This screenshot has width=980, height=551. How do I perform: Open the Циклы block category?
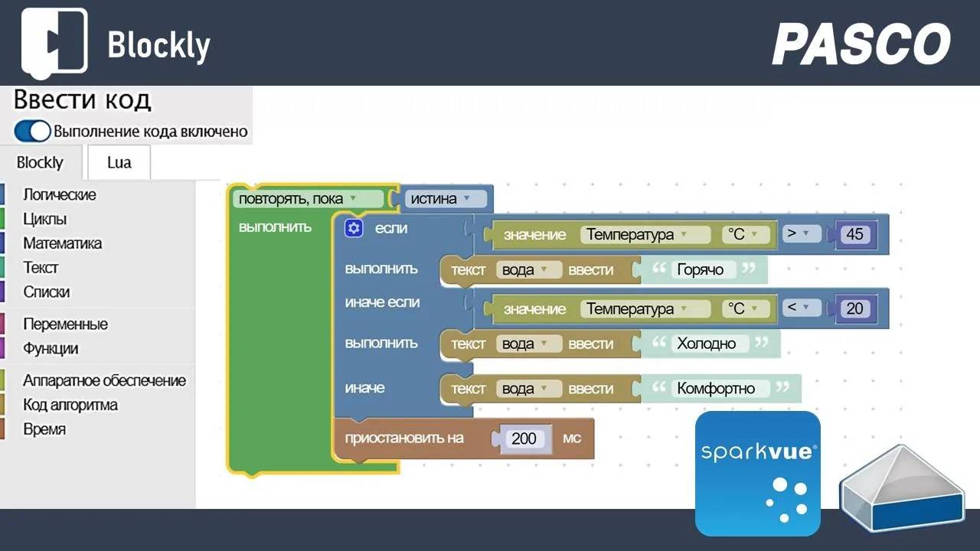44,219
